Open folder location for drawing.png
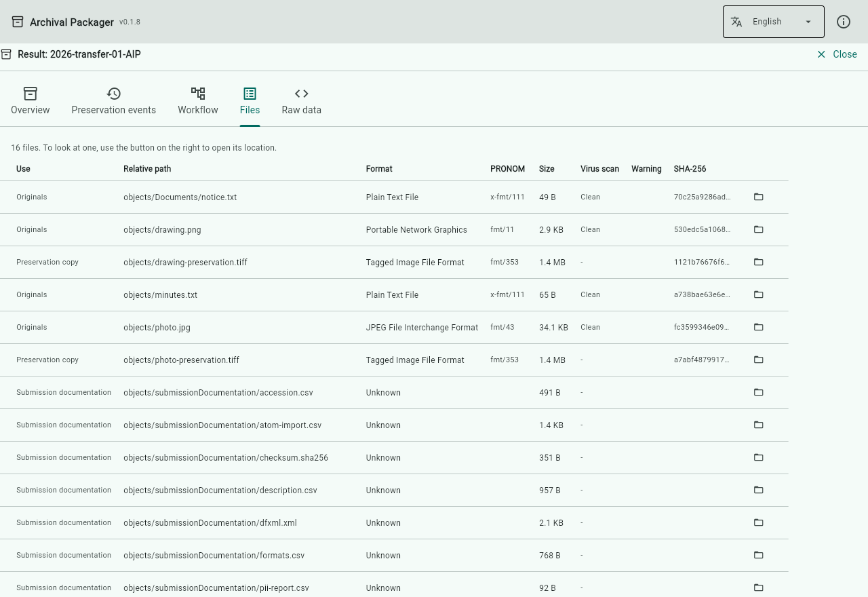The width and height of the screenshot is (868, 597). (x=759, y=229)
